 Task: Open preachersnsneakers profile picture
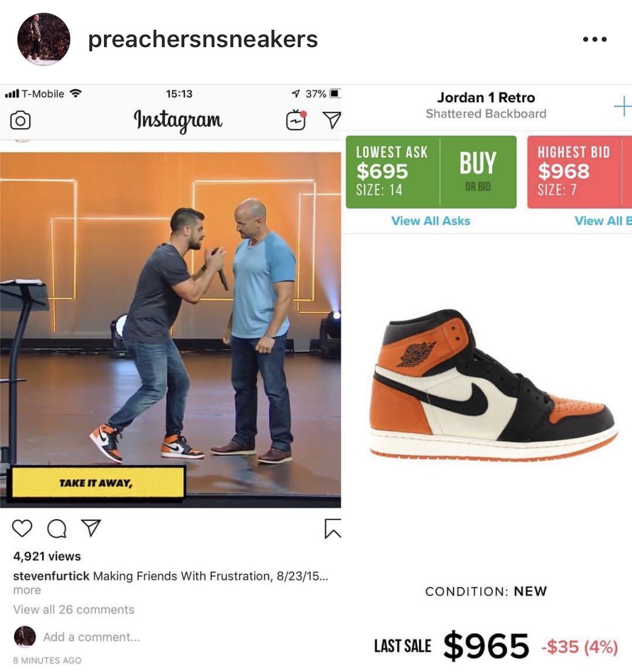point(44,39)
